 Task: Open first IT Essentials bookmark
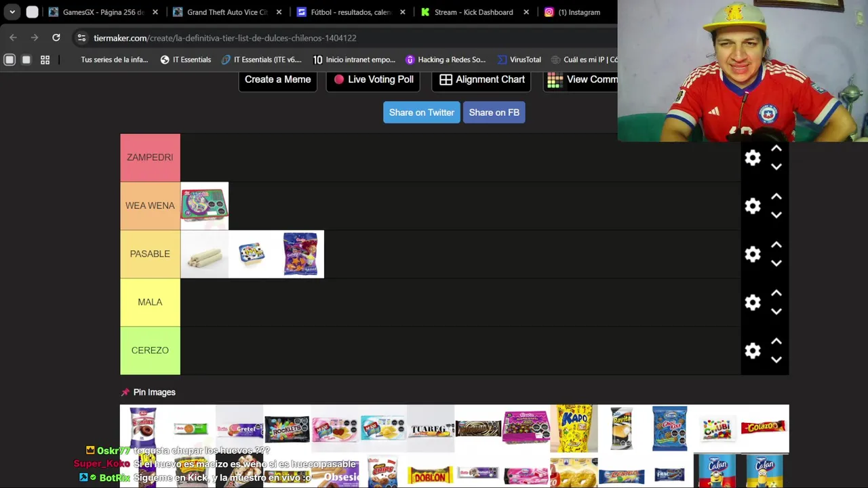click(186, 60)
